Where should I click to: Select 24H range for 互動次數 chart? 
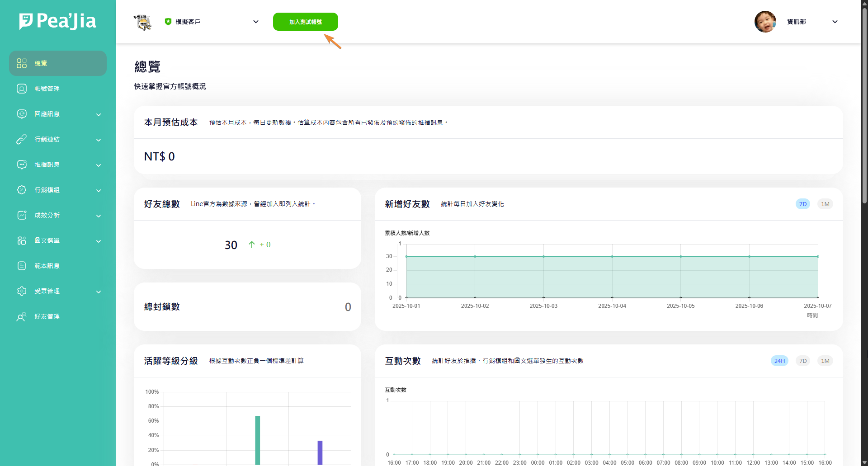pyautogui.click(x=779, y=361)
